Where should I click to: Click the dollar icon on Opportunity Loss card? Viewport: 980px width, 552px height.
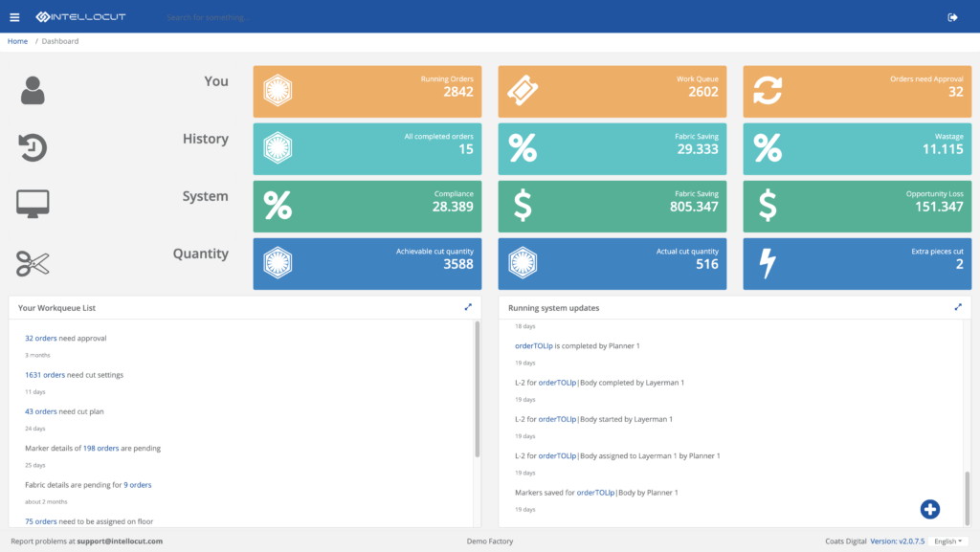(x=768, y=206)
